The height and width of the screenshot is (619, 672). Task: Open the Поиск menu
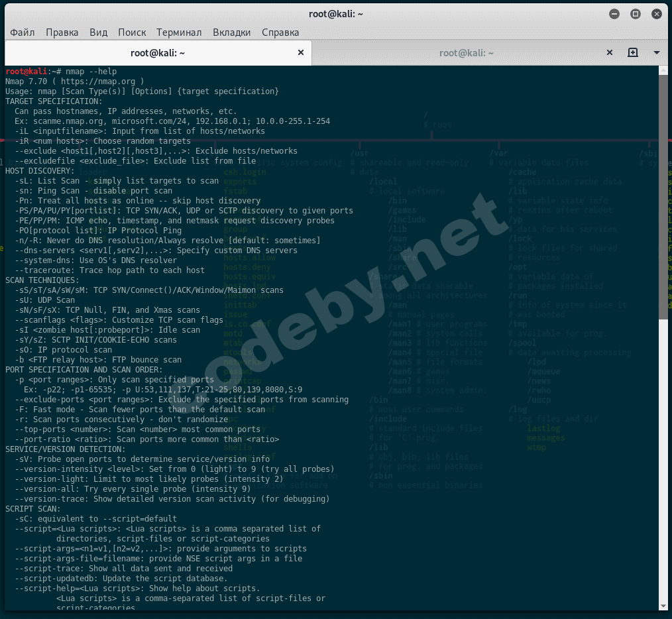pos(132,32)
